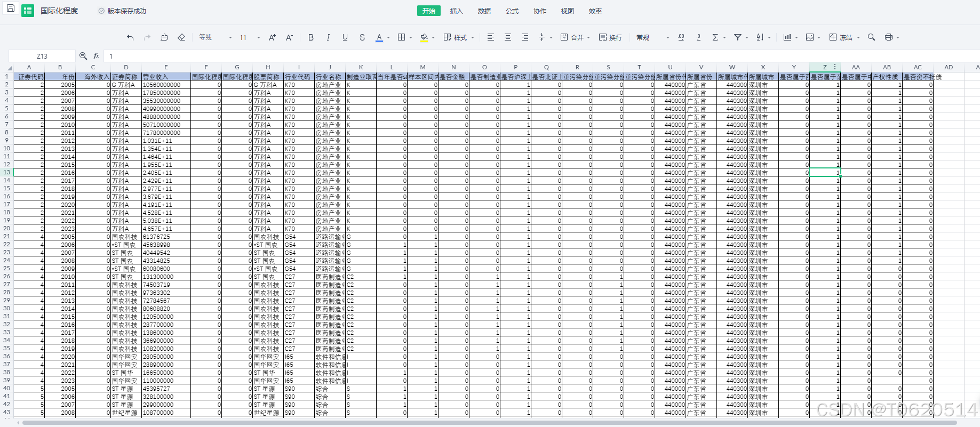
Task: Click header cell 营业收入
Action: point(166,77)
